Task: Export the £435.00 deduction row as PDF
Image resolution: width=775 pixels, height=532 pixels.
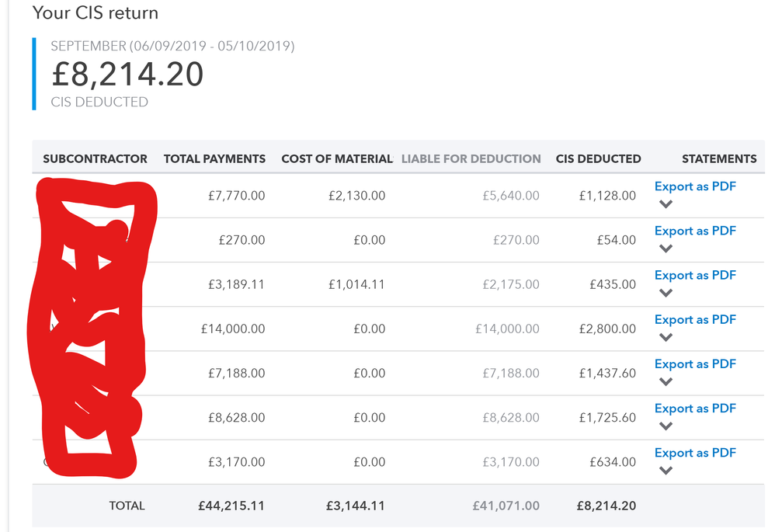Action: 695,275
